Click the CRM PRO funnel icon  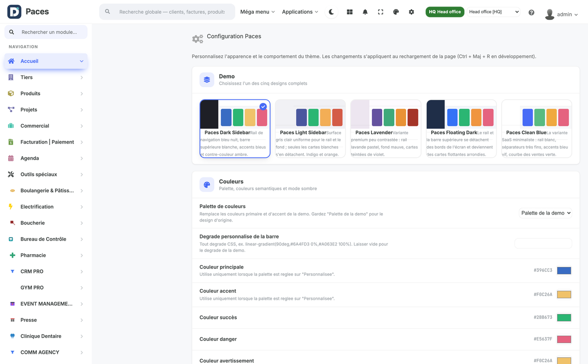click(x=12, y=271)
